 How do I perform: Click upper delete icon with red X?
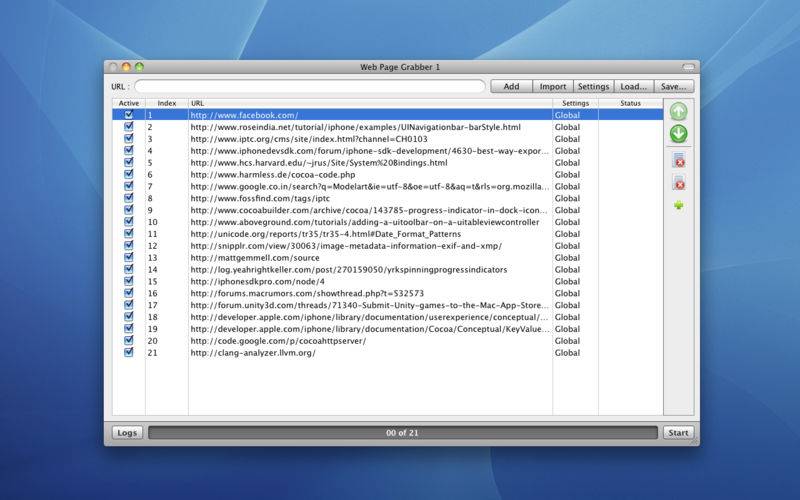click(679, 160)
